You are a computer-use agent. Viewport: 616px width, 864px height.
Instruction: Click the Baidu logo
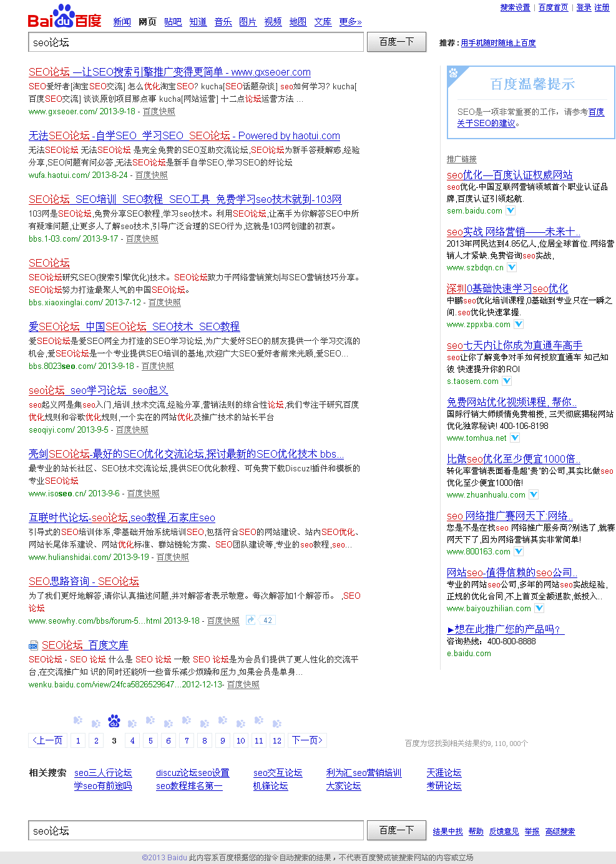click(x=64, y=16)
